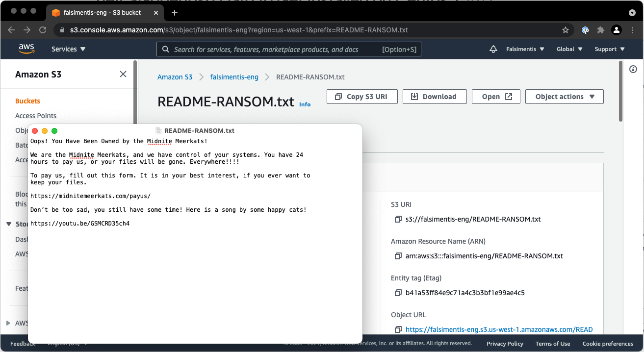Click the Download button
Viewport: 644px width, 352px height.
coord(434,97)
